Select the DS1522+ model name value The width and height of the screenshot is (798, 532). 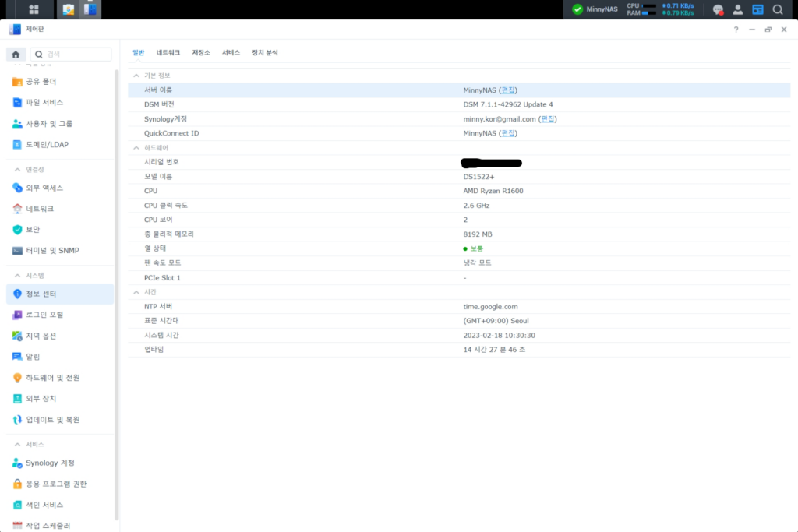[x=478, y=177]
